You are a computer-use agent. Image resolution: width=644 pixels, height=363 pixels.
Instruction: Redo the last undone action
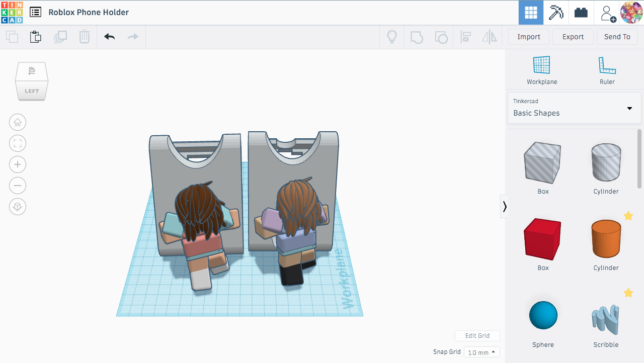click(x=133, y=37)
